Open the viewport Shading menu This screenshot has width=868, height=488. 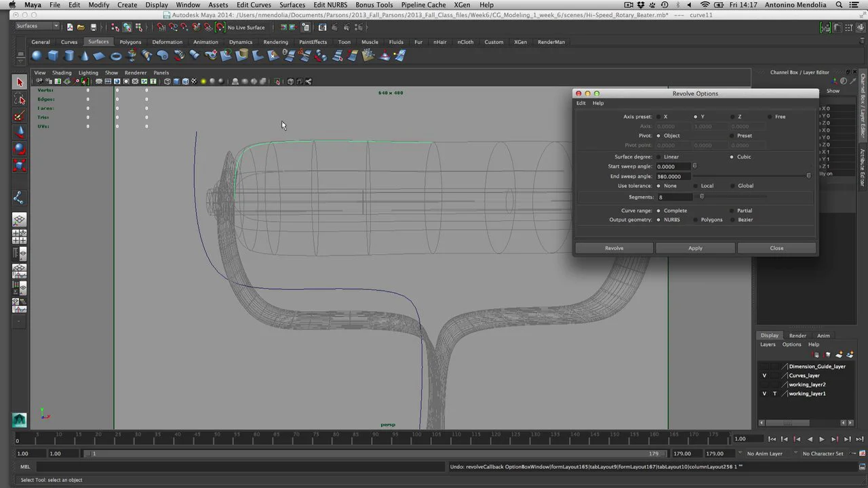pyautogui.click(x=62, y=73)
